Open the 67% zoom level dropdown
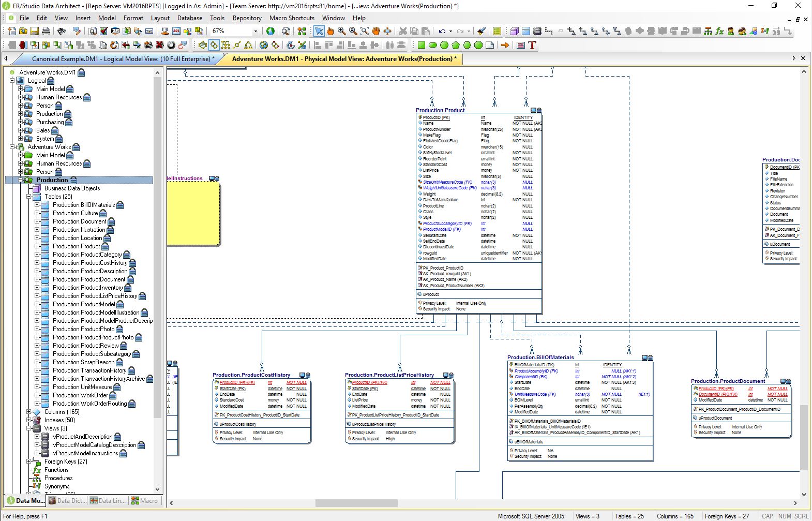812x521 pixels. [x=255, y=32]
